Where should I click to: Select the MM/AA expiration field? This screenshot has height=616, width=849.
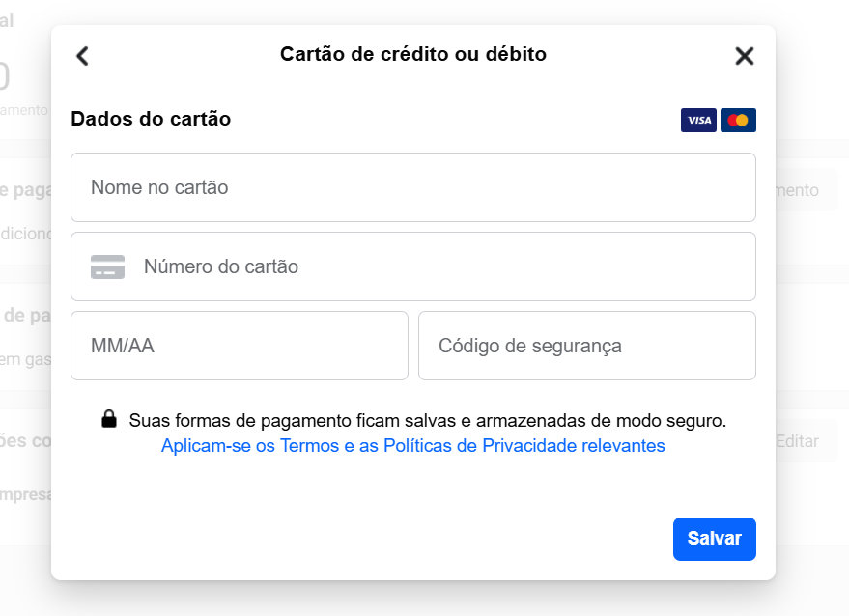point(239,346)
